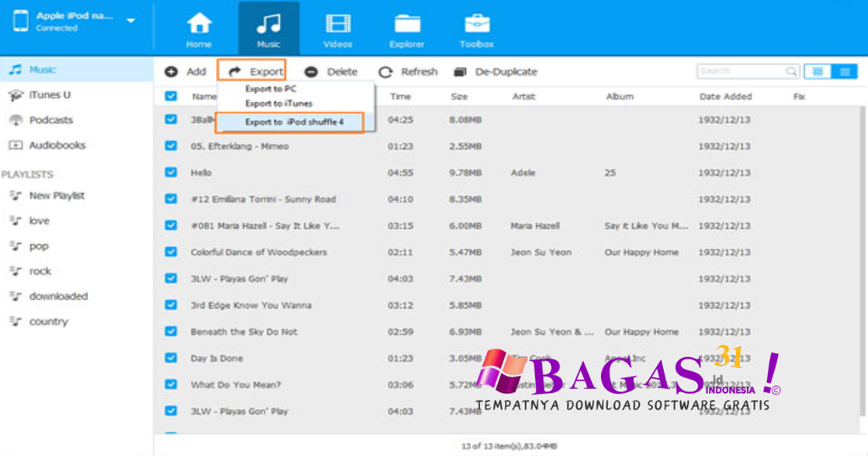Uncheck Beneath the Sky Do Not checkbox
This screenshot has width=868, height=456.
tap(171, 332)
